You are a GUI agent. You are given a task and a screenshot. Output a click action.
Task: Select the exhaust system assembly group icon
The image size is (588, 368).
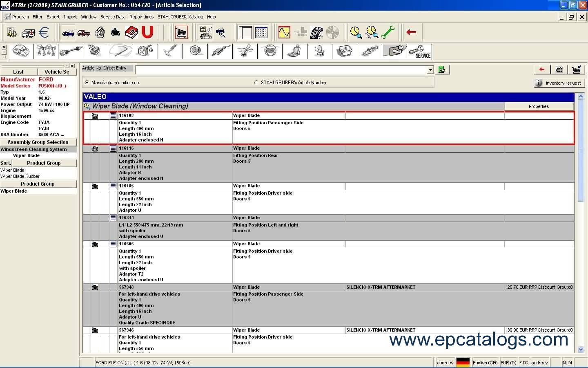220,51
